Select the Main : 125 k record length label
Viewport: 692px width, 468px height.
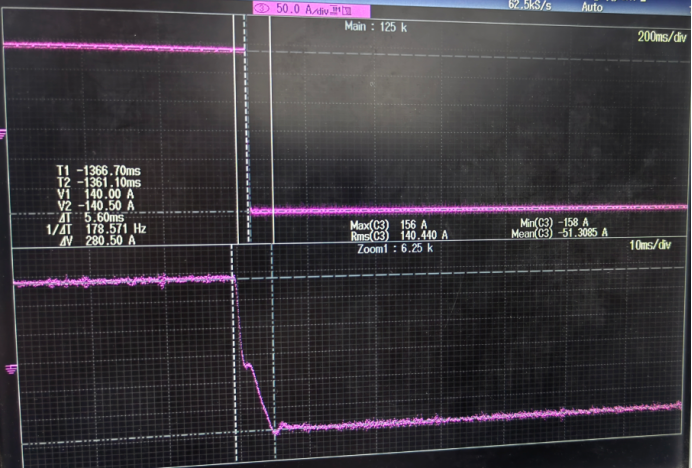coord(375,27)
